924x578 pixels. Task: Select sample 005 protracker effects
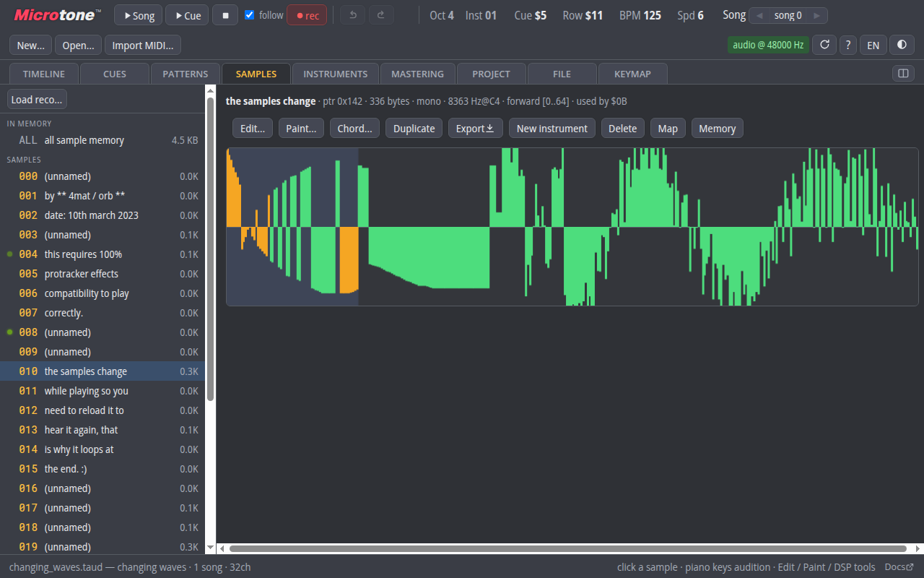coord(103,274)
